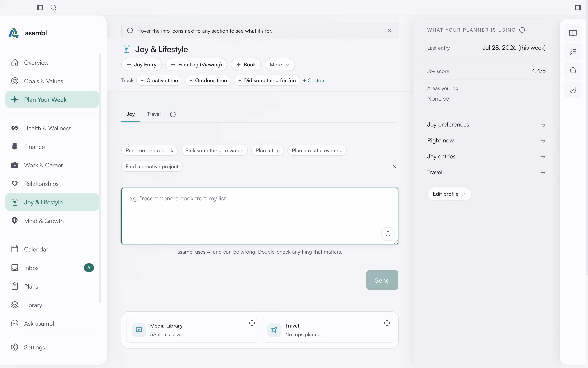
Task: Toggle the right side panel icon
Action: click(578, 8)
